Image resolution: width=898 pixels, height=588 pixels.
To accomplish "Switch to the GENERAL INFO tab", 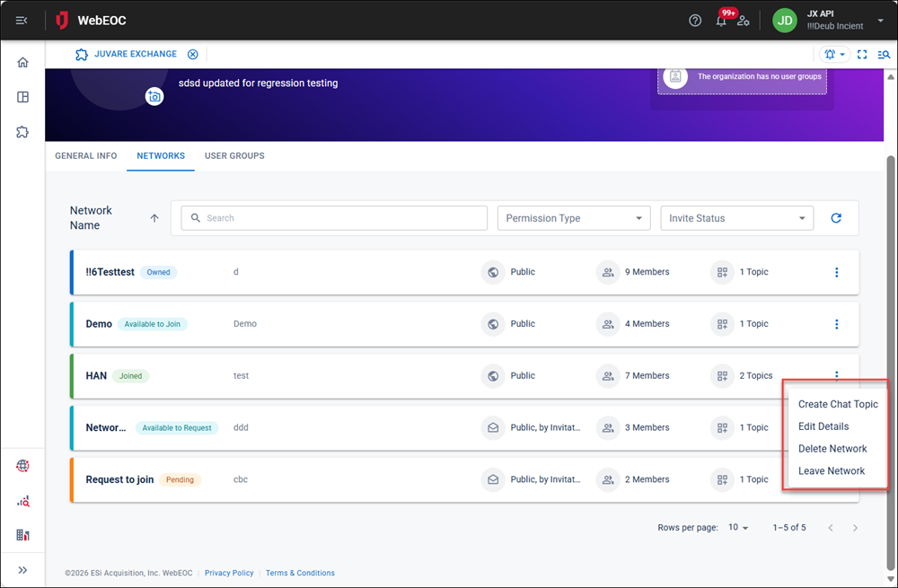I will pos(86,155).
